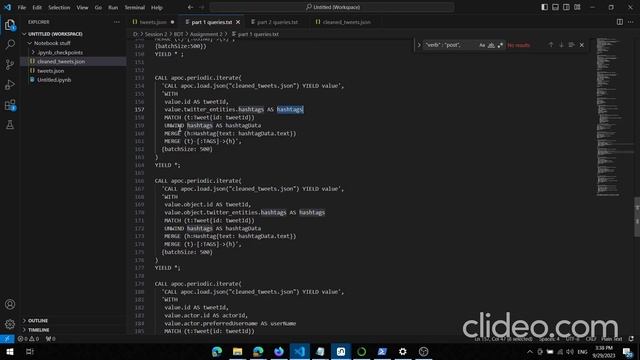
Task: Open the Explorer view in activity bar
Action: click(10, 25)
